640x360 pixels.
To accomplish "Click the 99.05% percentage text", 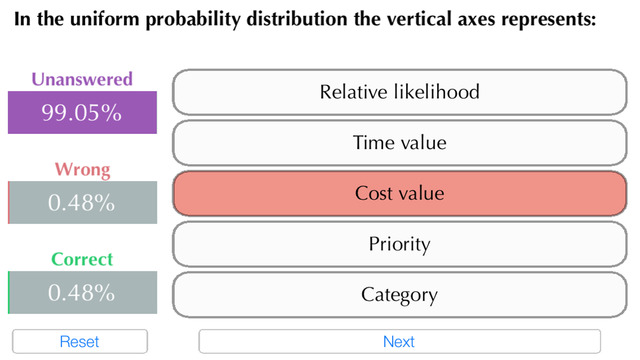I will click(x=82, y=113).
